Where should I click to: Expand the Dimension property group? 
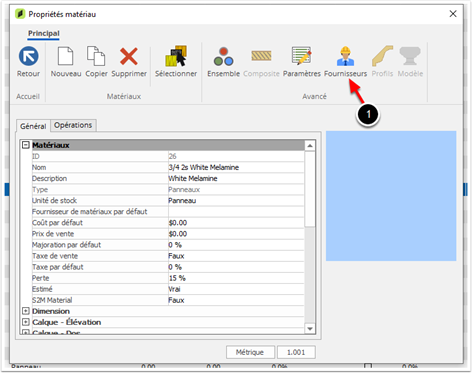(x=26, y=311)
